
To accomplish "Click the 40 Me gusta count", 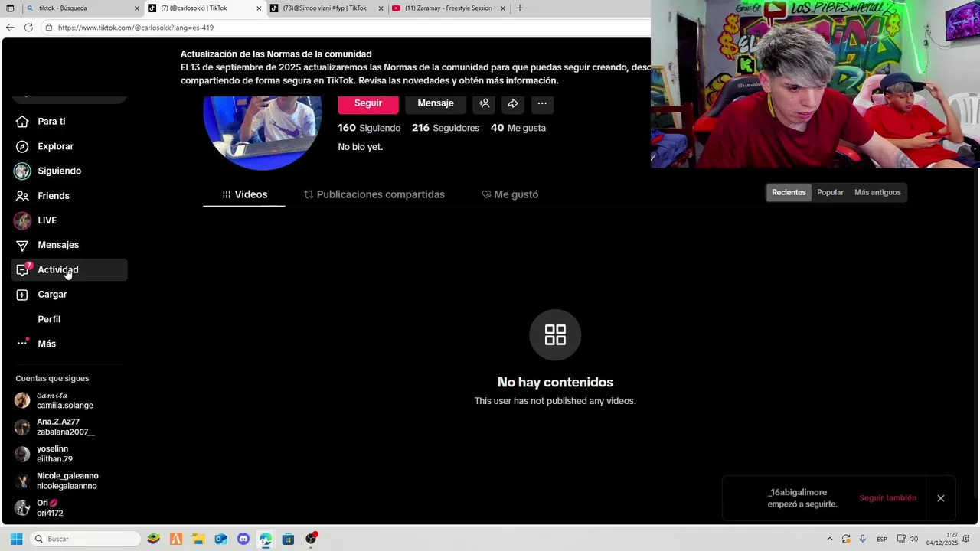I will pos(518,128).
